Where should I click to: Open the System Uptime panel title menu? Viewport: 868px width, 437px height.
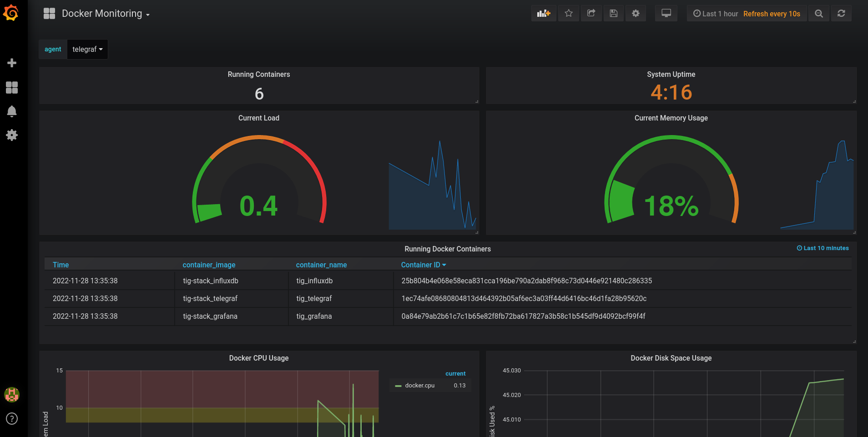coord(671,74)
